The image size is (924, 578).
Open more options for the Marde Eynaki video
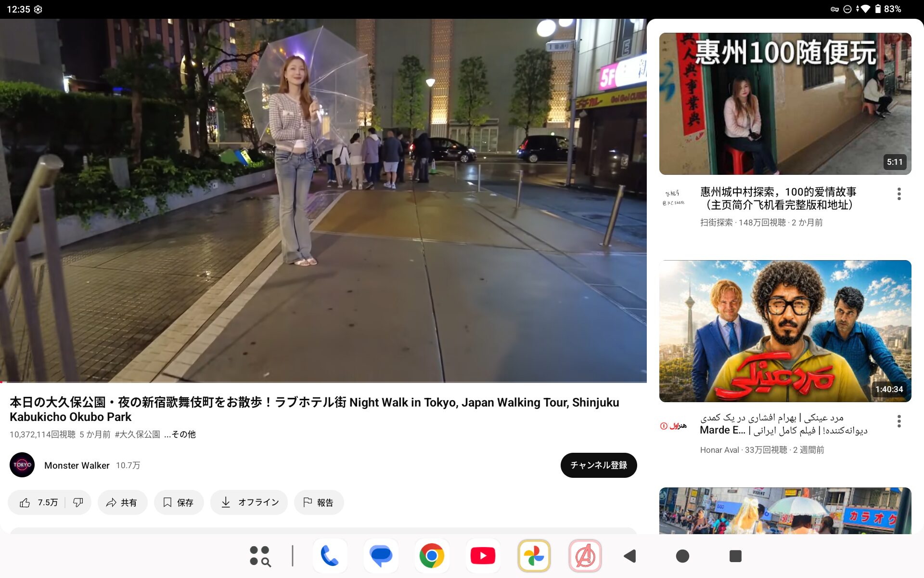pyautogui.click(x=899, y=421)
